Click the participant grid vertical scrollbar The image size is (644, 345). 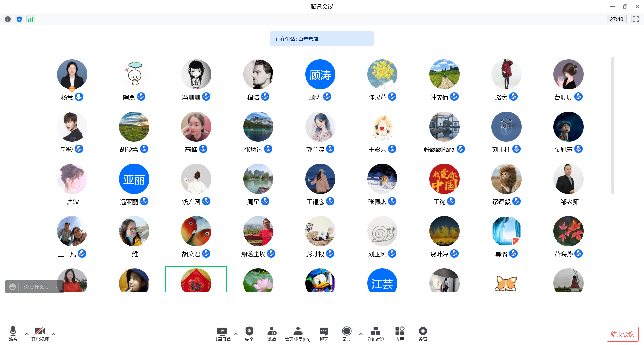(612, 126)
